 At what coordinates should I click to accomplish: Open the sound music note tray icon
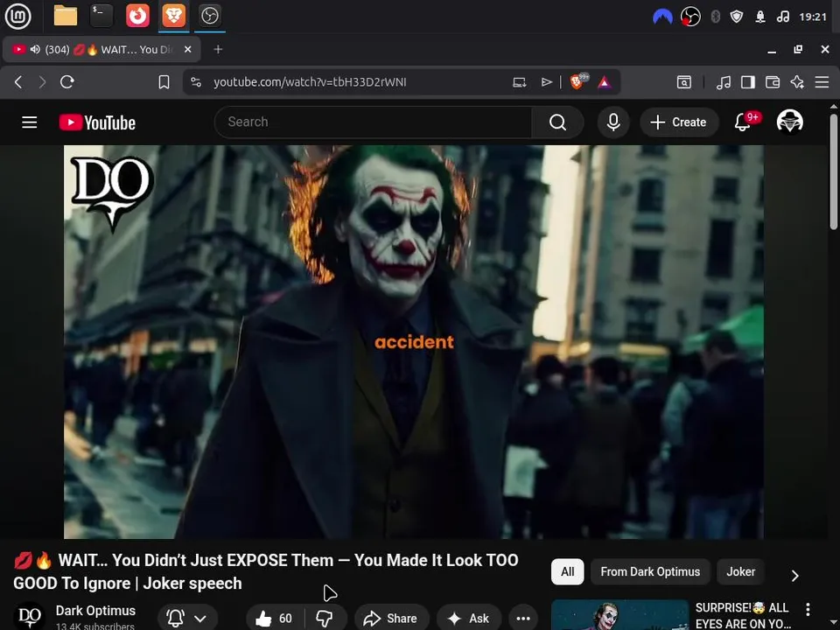782,17
